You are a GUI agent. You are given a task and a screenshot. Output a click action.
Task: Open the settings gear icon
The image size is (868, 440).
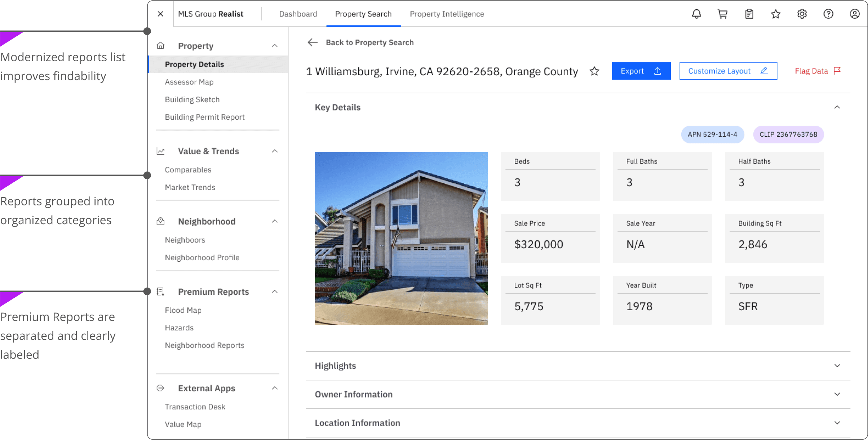(802, 14)
